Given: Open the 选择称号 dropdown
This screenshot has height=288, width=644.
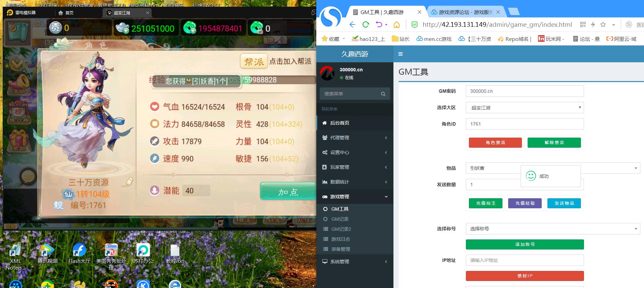Looking at the screenshot, I should coord(552,229).
